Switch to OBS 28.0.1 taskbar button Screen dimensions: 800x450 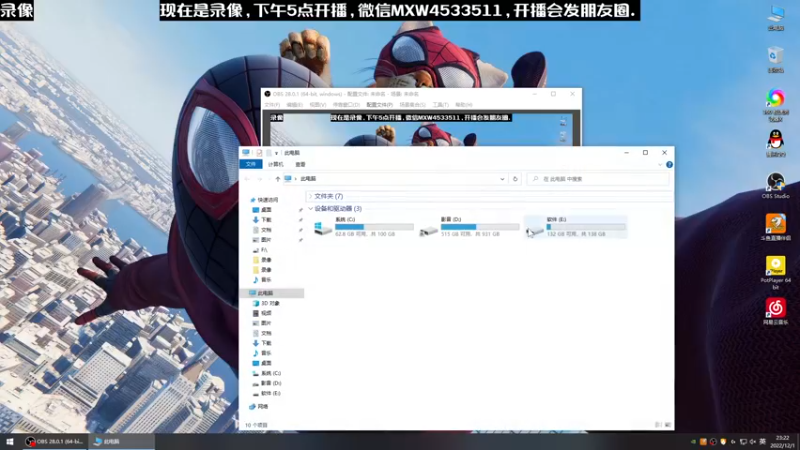pyautogui.click(x=55, y=442)
